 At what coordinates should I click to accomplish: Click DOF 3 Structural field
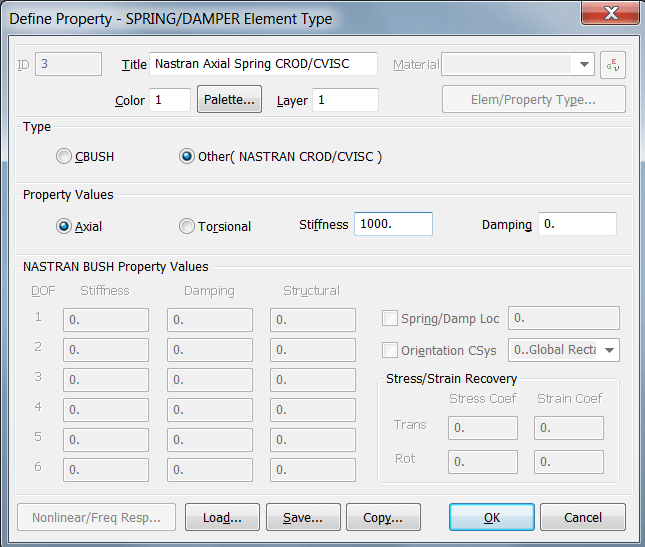313,380
